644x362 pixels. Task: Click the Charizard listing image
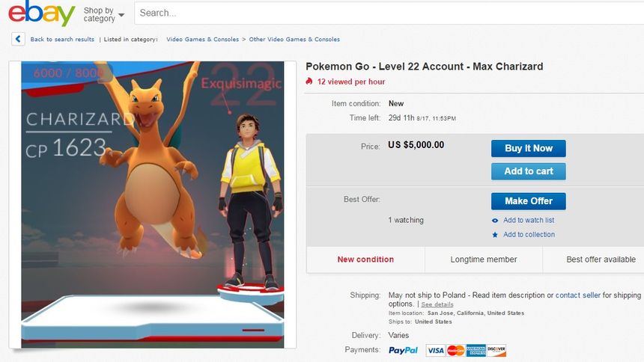point(152,205)
